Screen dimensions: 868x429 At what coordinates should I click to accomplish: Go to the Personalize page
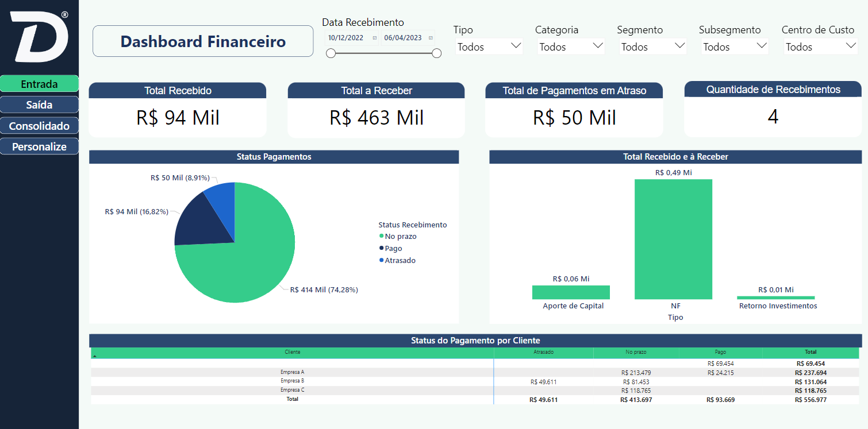pyautogui.click(x=39, y=146)
